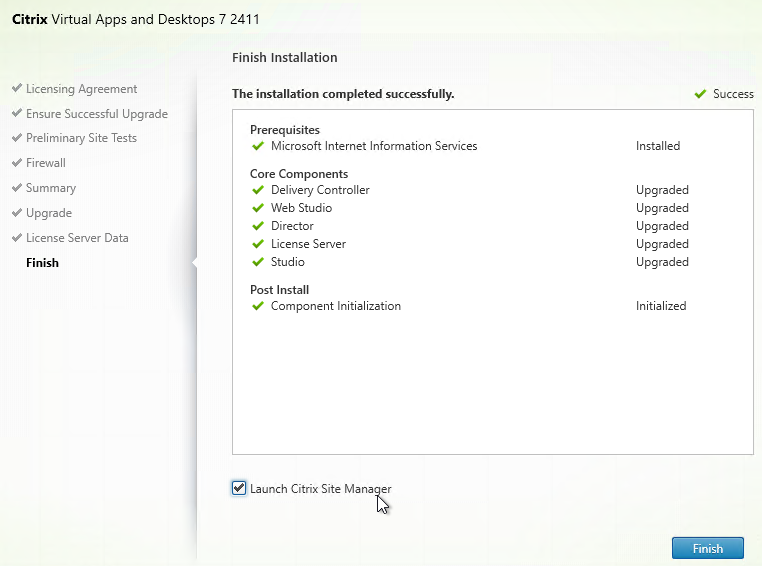Open License Server Data step

tap(77, 238)
